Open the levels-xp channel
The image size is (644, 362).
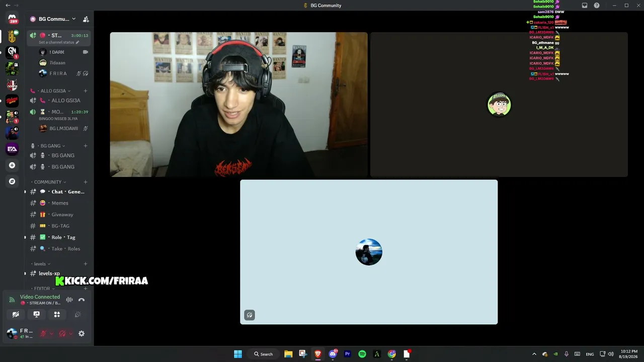(59, 274)
